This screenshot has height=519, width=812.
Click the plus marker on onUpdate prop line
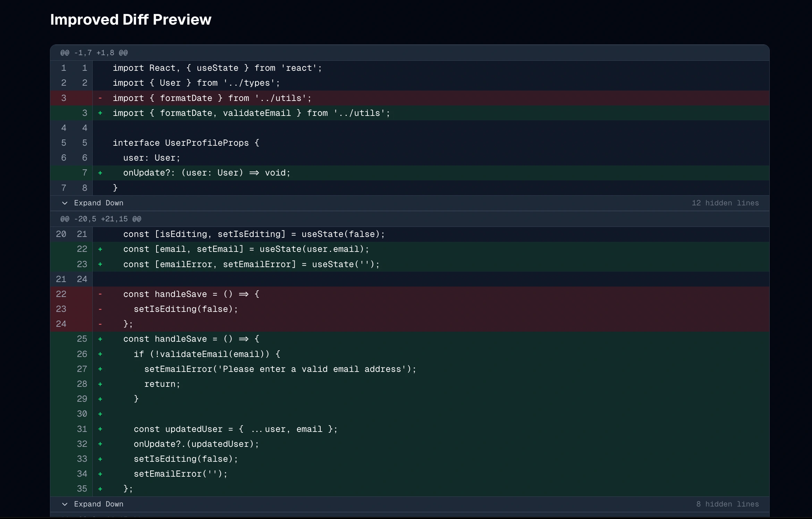(100, 173)
